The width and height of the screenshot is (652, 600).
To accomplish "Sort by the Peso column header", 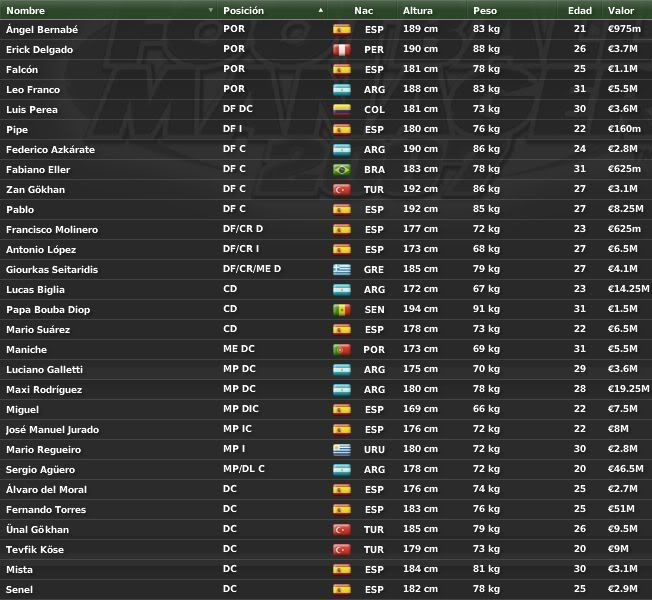I will pos(485,10).
